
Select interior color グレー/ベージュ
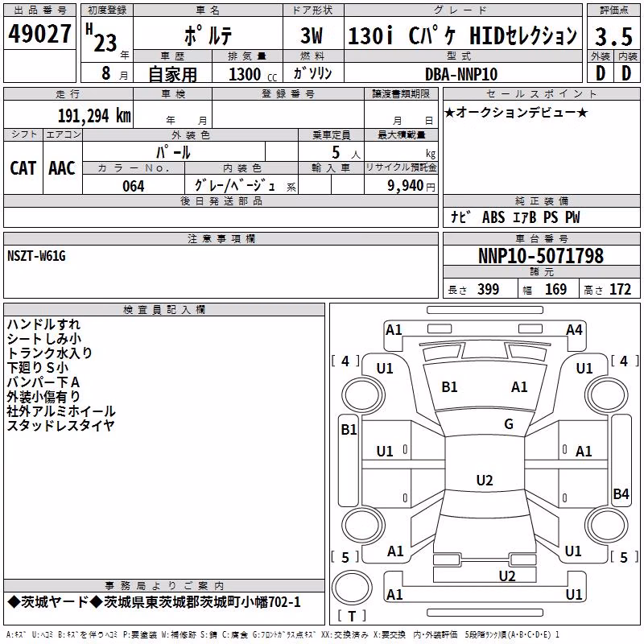click(x=234, y=186)
